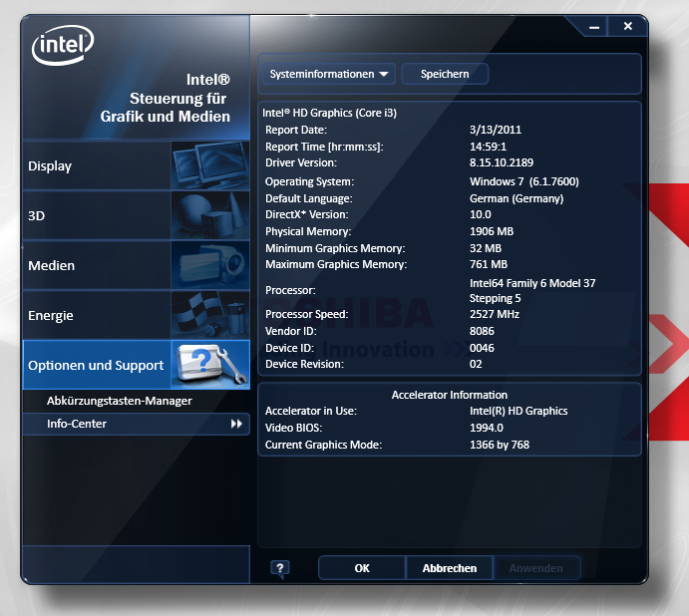Image resolution: width=689 pixels, height=616 pixels.
Task: Click the Maximum Graphics Memory value 761 MB
Action: (489, 264)
